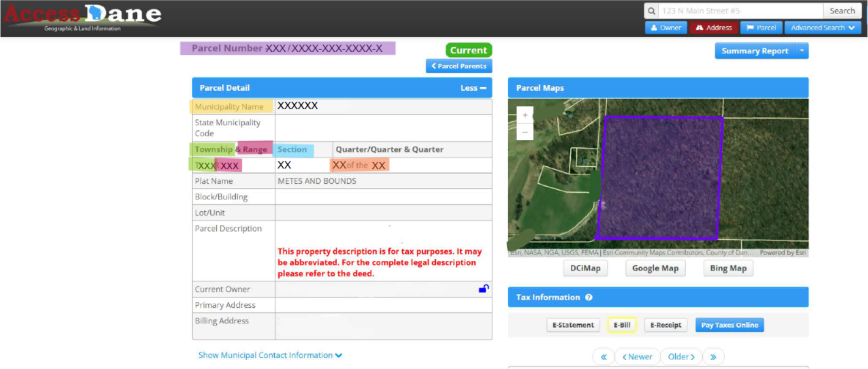868x369 pixels.
Task: Select the Address search tab
Action: pyautogui.click(x=714, y=28)
